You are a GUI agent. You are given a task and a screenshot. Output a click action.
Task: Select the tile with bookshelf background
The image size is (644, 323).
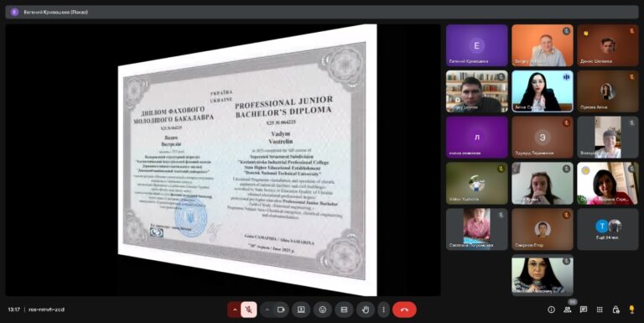477,91
